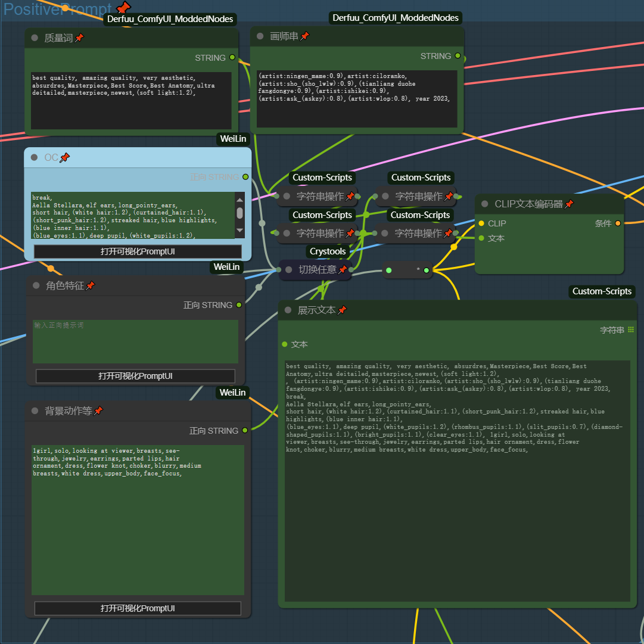Click scroll-down arrow in OC prompt textbox
644x644 pixels.
(239, 230)
